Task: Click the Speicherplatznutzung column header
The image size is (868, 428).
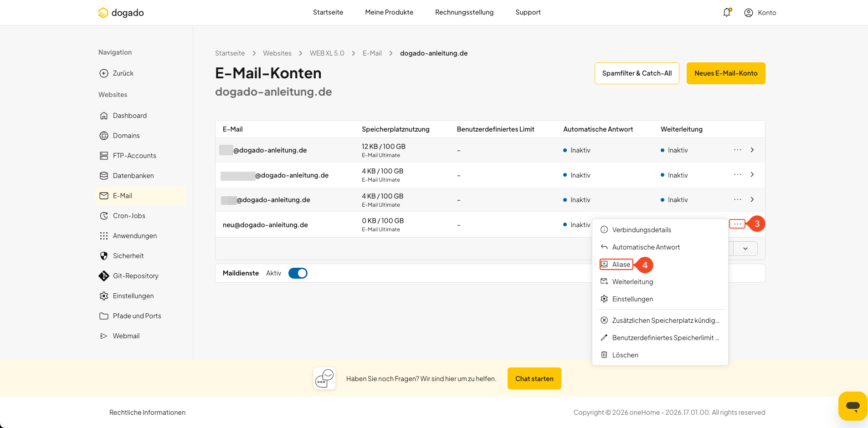Action: point(395,129)
